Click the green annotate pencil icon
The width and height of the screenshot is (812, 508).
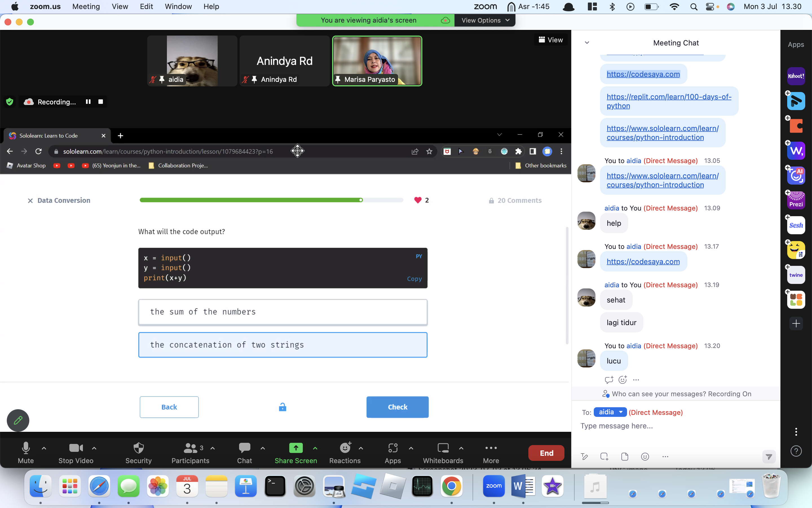coord(18,420)
